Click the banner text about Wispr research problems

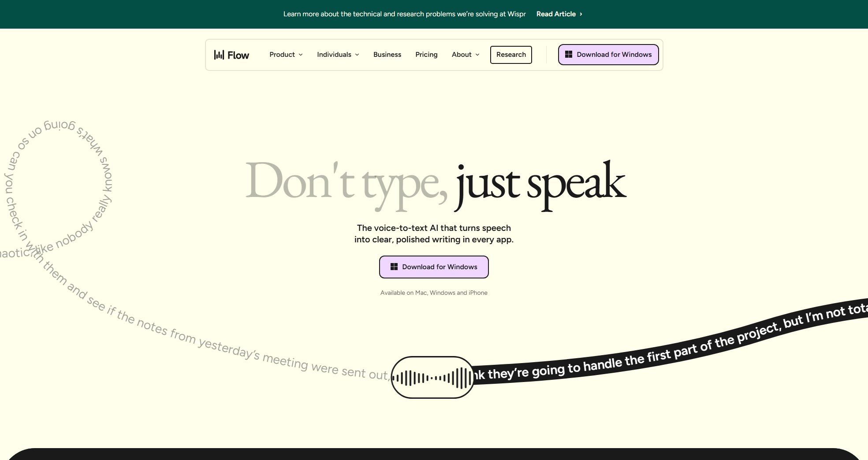404,14
